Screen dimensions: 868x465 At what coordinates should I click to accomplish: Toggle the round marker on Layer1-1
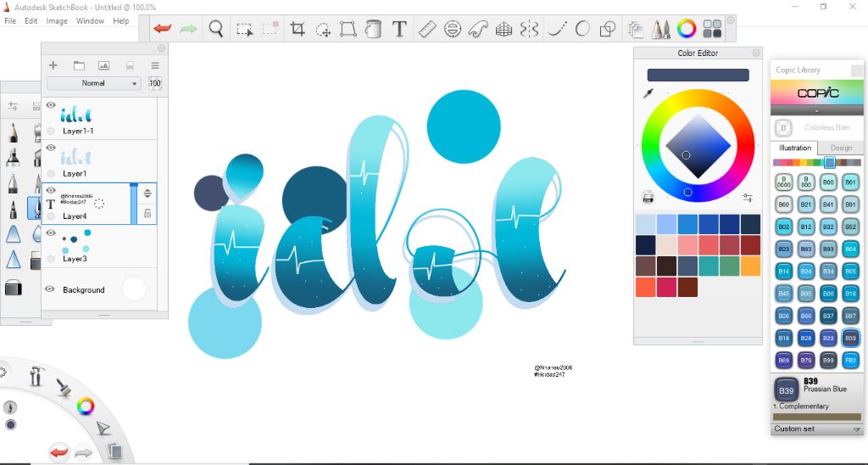(x=51, y=132)
